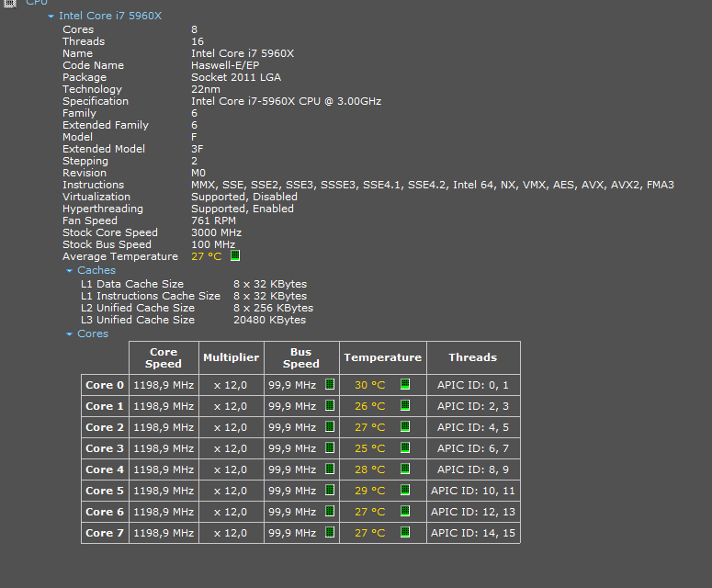Click the Specification value with 3.00GHz
Image resolution: width=712 pixels, height=588 pixels.
pos(286,101)
